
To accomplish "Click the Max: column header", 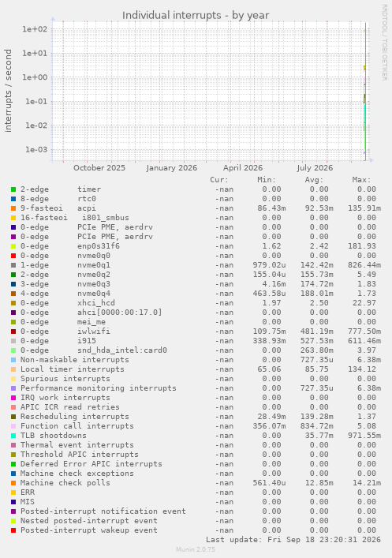I will click(x=361, y=180).
